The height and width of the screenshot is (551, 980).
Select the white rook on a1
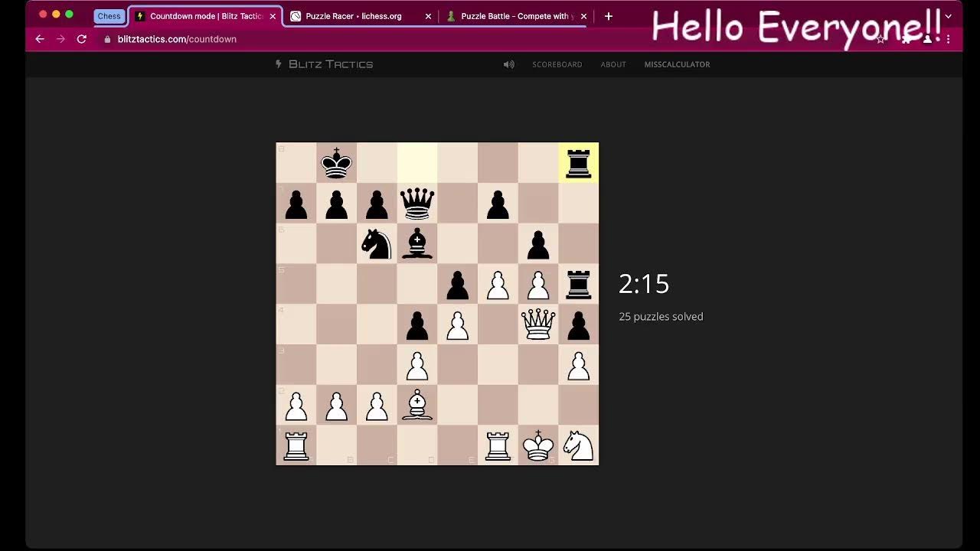coord(296,445)
